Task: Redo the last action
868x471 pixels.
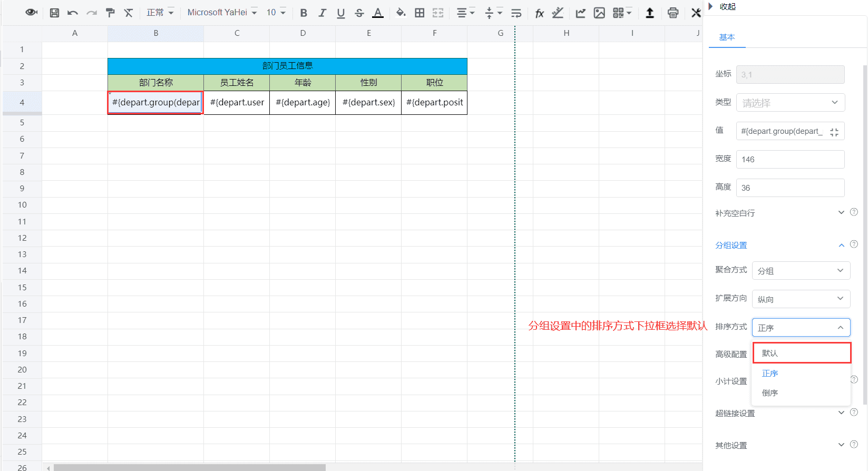Action: click(92, 13)
